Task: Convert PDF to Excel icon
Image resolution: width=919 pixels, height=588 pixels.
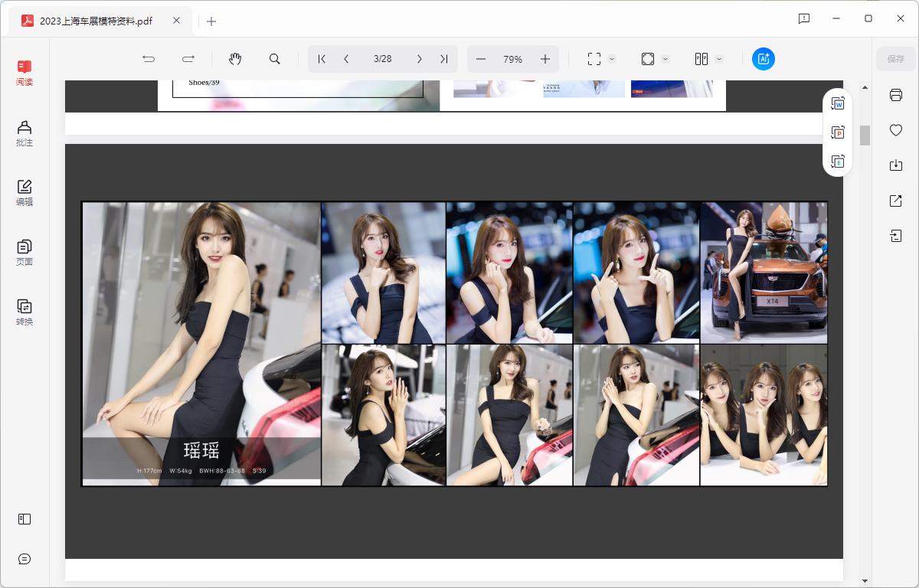Action: [x=838, y=162]
